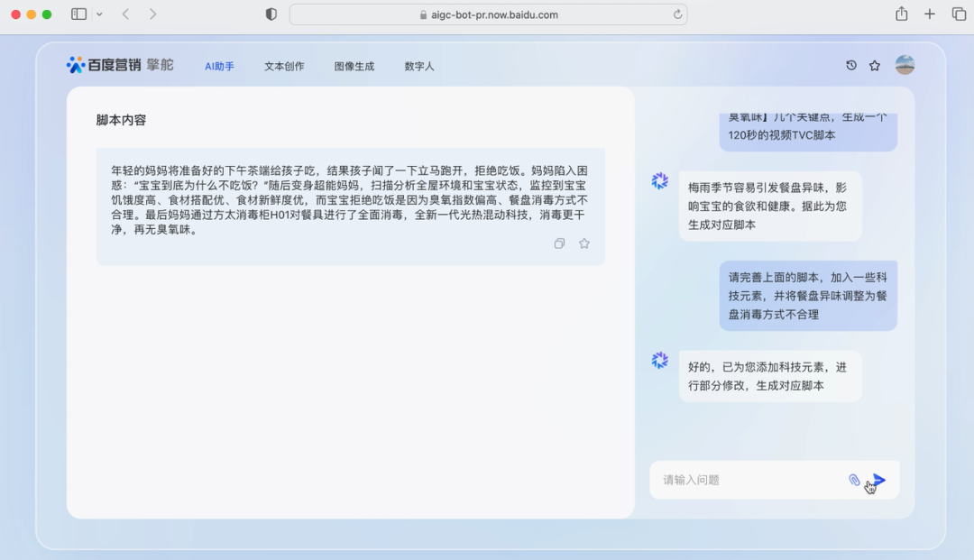Click the send arrow icon
Image resolution: width=974 pixels, height=560 pixels.
(879, 480)
